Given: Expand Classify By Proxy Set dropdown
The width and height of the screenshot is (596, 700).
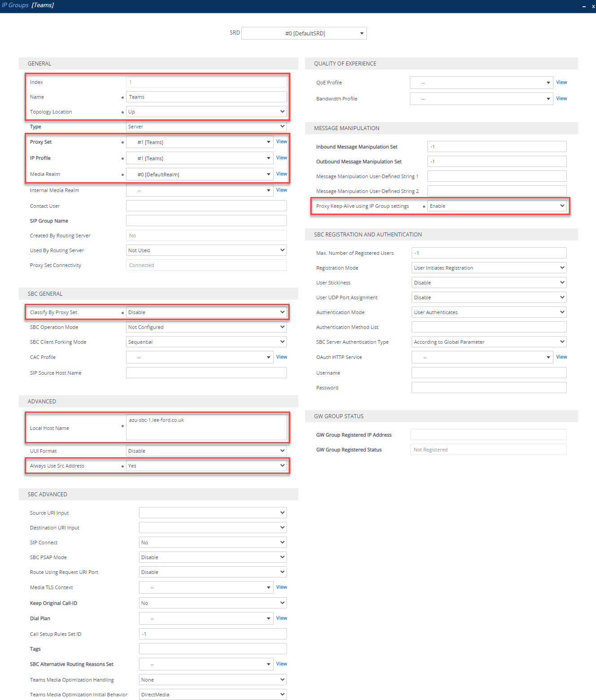Looking at the screenshot, I should tap(206, 312).
